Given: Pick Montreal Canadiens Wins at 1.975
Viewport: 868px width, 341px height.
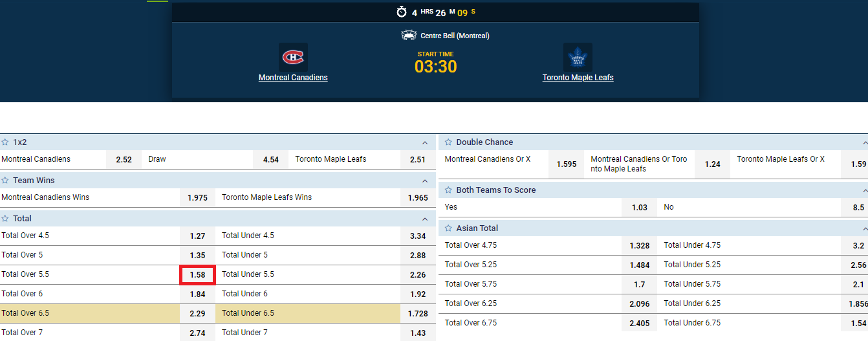Looking at the screenshot, I should pos(198,198).
